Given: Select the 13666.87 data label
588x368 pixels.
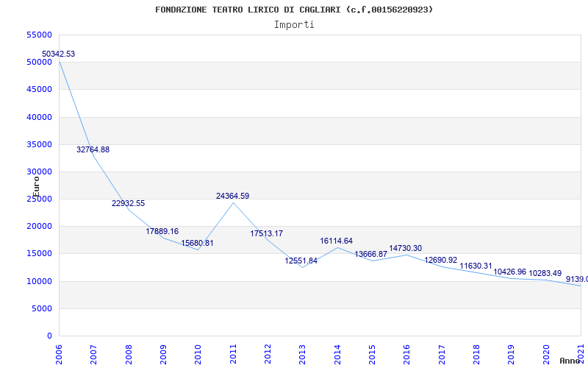Looking at the screenshot, I should point(371,254).
